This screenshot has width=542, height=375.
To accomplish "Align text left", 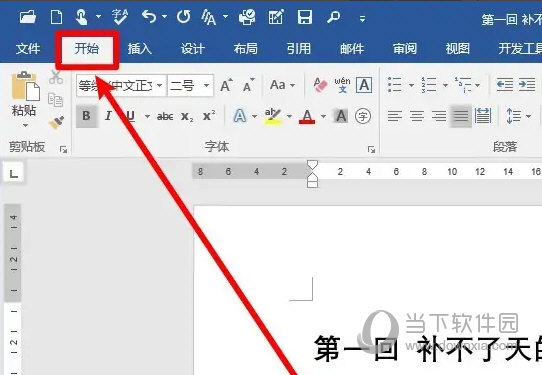I will click(394, 116).
